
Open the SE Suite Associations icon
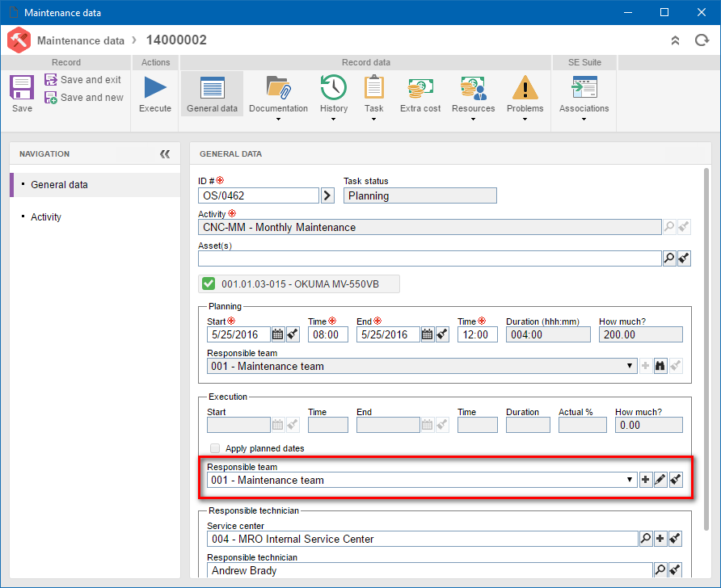[584, 88]
